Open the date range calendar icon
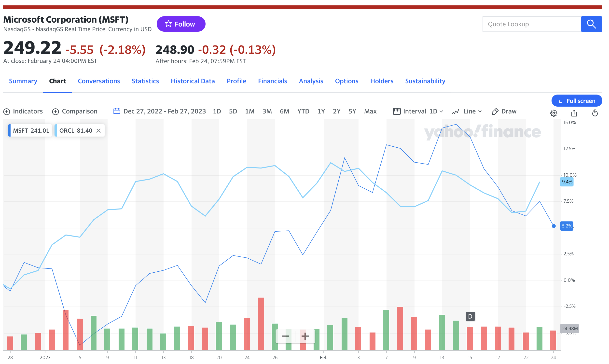The width and height of the screenshot is (609, 364). [117, 111]
